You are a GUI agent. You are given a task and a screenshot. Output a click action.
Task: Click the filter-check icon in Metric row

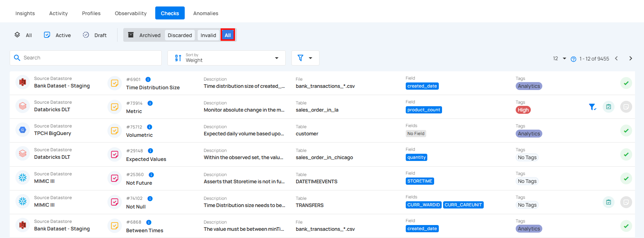pos(593,107)
